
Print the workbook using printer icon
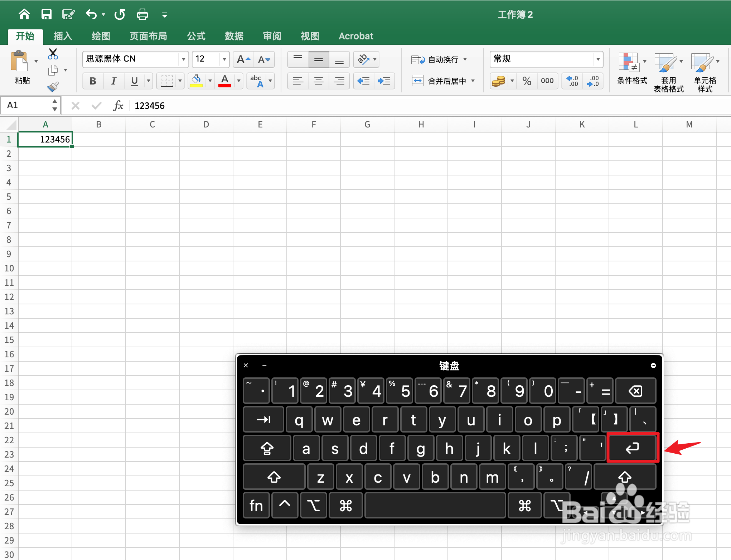142,14
